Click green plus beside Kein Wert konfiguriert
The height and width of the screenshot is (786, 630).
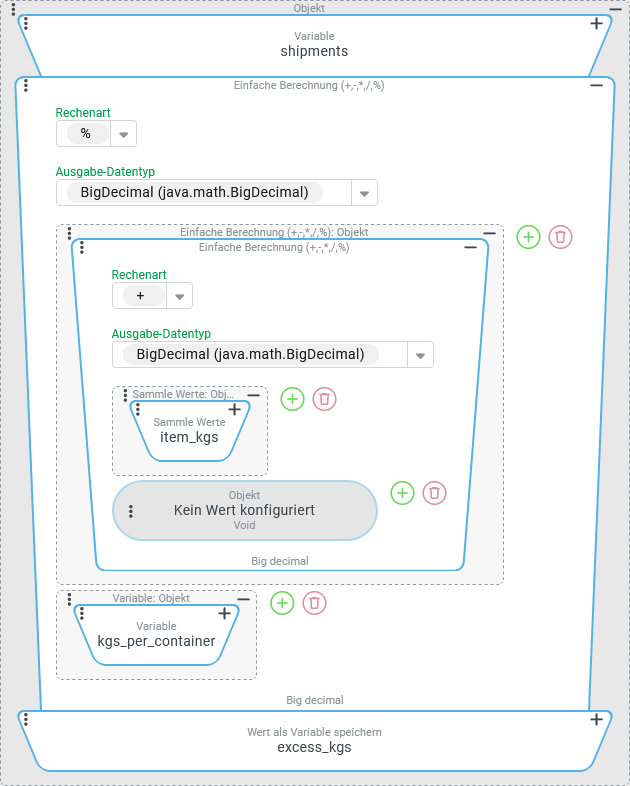[x=402, y=493]
